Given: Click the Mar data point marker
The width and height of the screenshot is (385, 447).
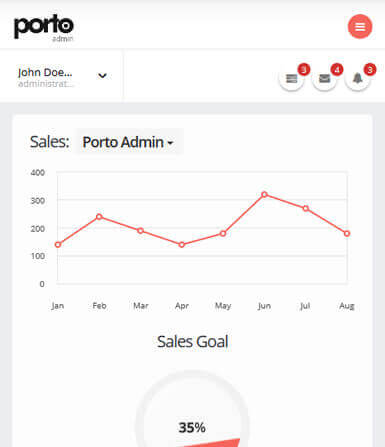Looking at the screenshot, I should (140, 231).
